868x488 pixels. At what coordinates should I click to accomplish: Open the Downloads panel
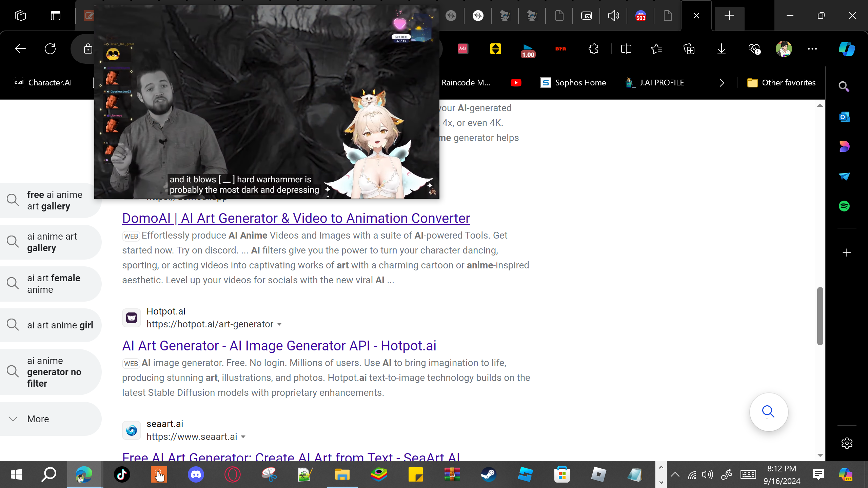click(722, 49)
